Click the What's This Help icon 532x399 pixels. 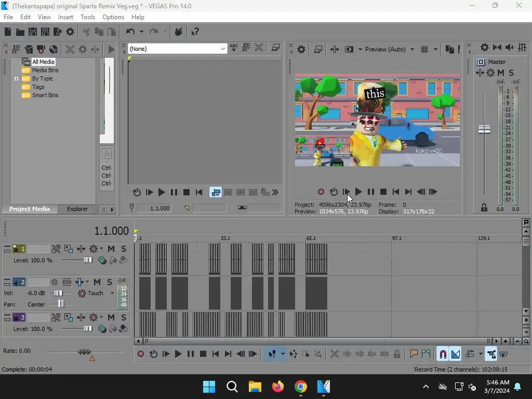point(195,32)
